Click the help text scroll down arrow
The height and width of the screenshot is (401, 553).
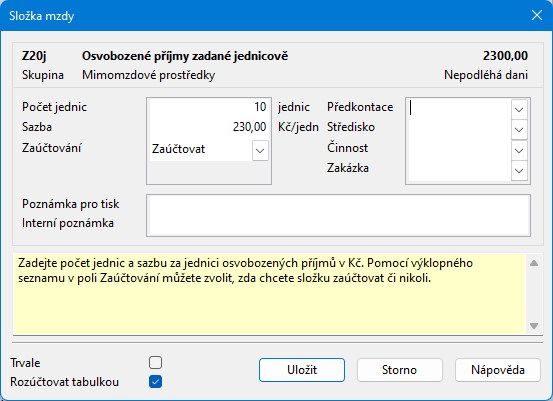534,326
